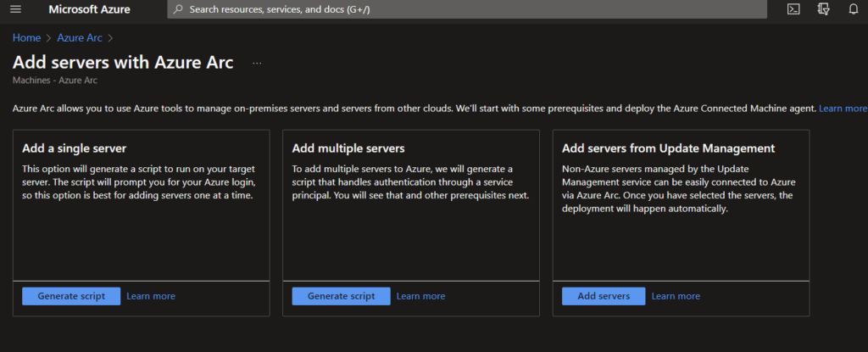Open Learn more after the intro description

[x=843, y=108]
